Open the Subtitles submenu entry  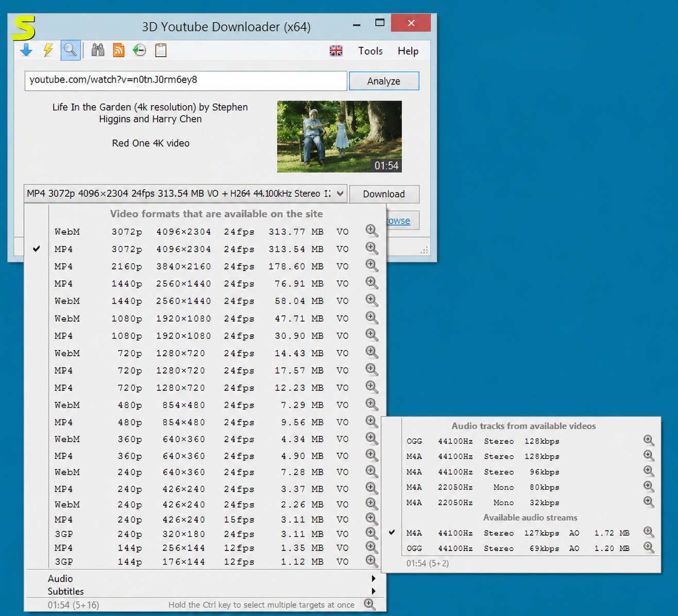coord(205,591)
